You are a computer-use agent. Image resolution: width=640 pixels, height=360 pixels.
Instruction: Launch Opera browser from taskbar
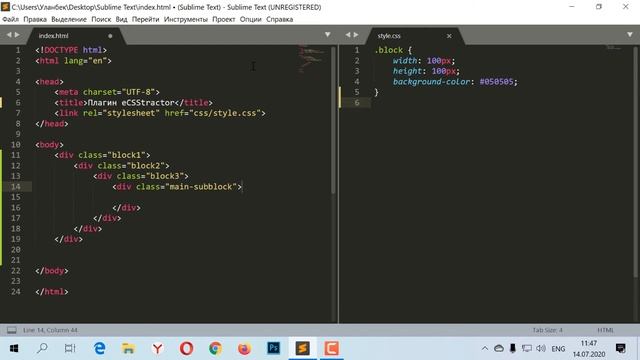coord(187,348)
